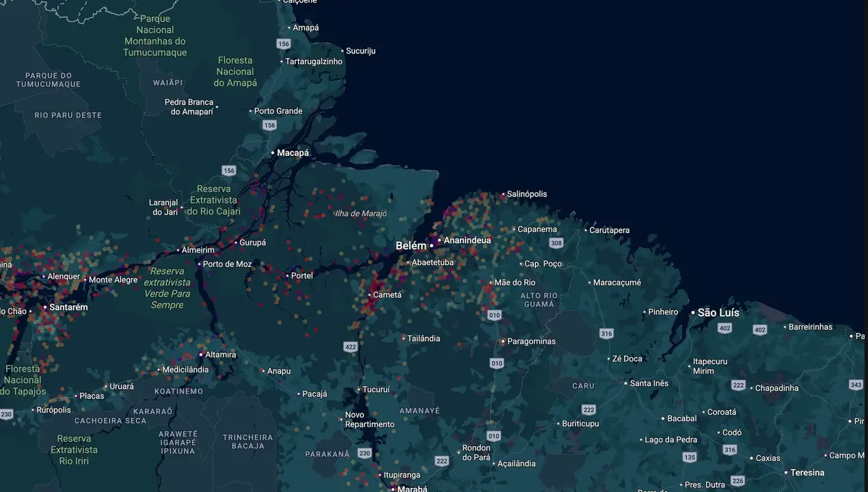Click the Santarém city label
This screenshot has width=868, height=492.
point(68,307)
